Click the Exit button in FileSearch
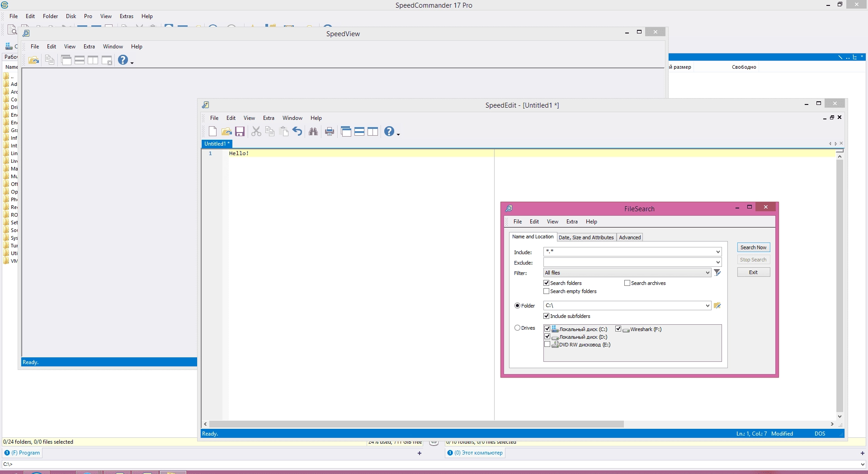This screenshot has height=474, width=868. pyautogui.click(x=753, y=272)
